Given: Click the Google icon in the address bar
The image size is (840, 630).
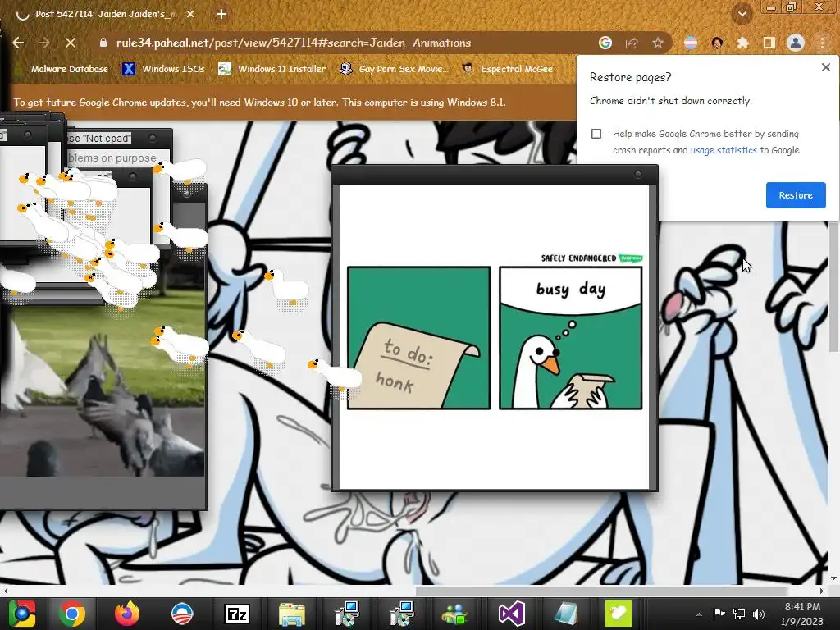Looking at the screenshot, I should coord(605,43).
